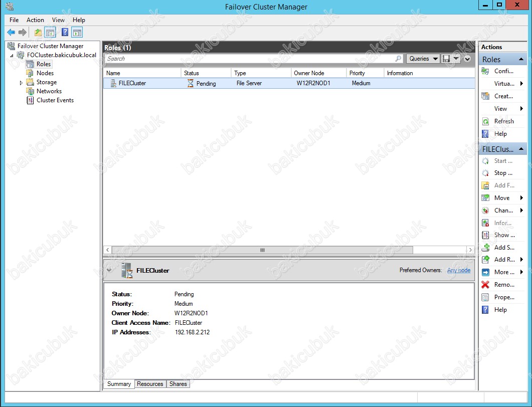Image resolution: width=532 pixels, height=407 pixels.
Task: Toggle the console tree pane icon
Action: pyautogui.click(x=50, y=33)
